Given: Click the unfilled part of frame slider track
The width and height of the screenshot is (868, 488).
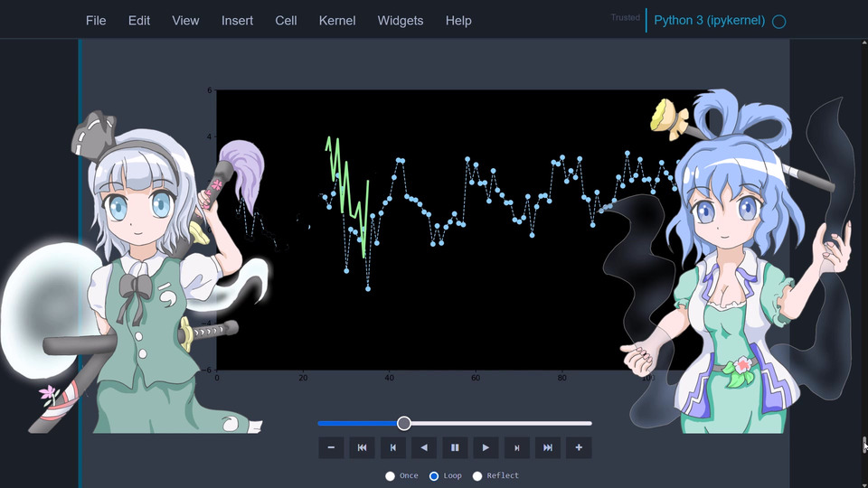Looking at the screenshot, I should coord(502,423).
